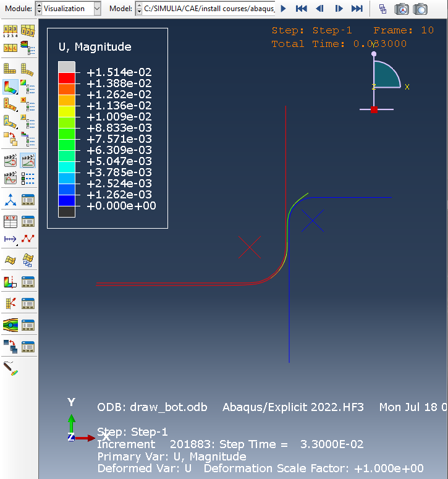Open Contour Options dialog icon

(x=28, y=87)
